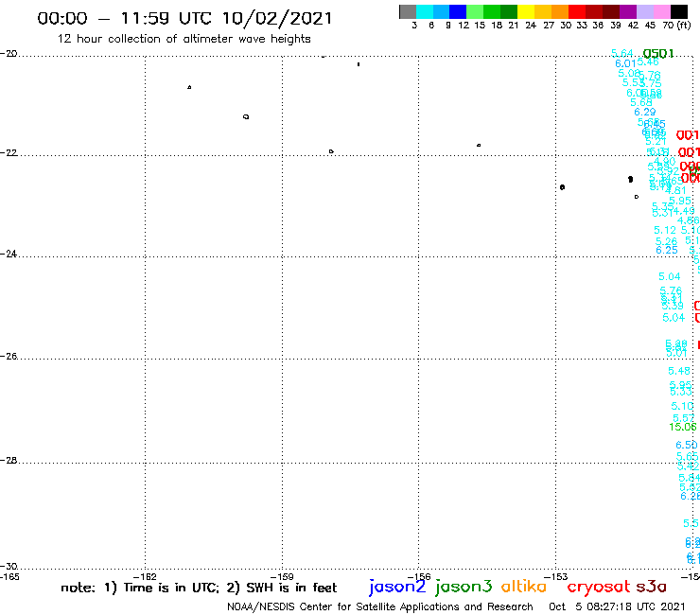Click the '2) SWH is in feet' note
Screen dimensions: 700x615
[282, 588]
